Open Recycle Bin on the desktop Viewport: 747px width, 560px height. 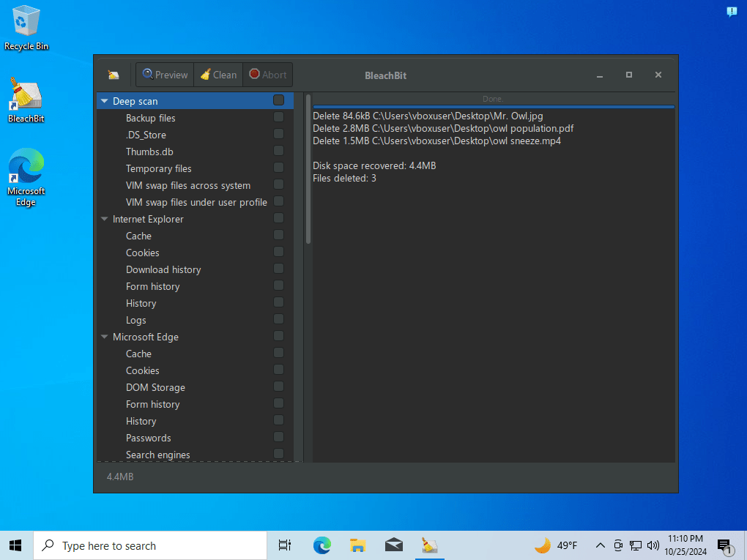coord(26,28)
